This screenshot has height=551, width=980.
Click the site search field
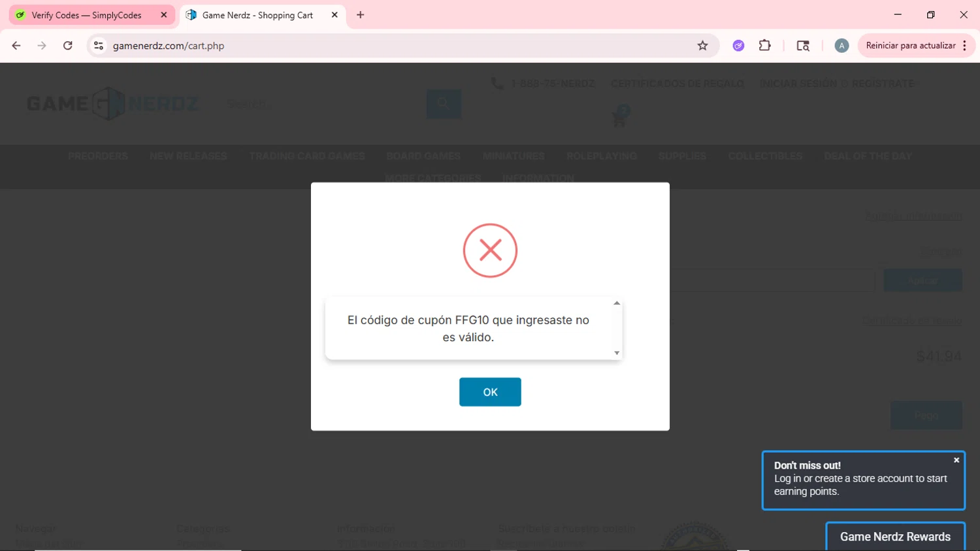coord(323,103)
